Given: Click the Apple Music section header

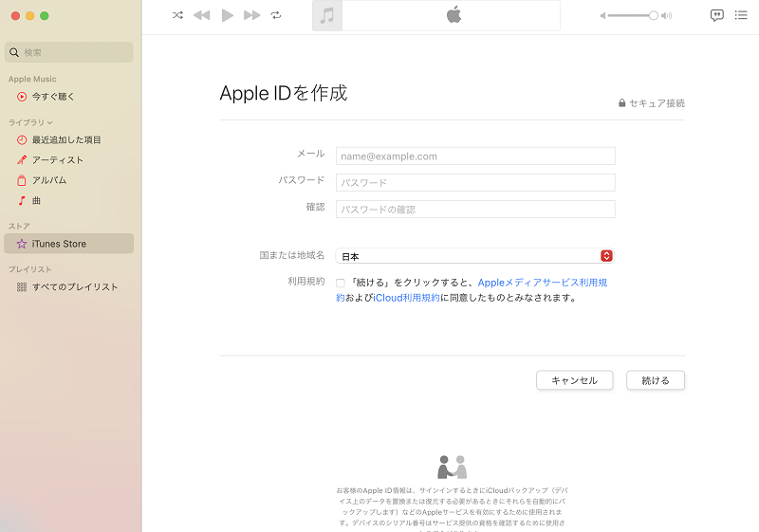Looking at the screenshot, I should [32, 79].
